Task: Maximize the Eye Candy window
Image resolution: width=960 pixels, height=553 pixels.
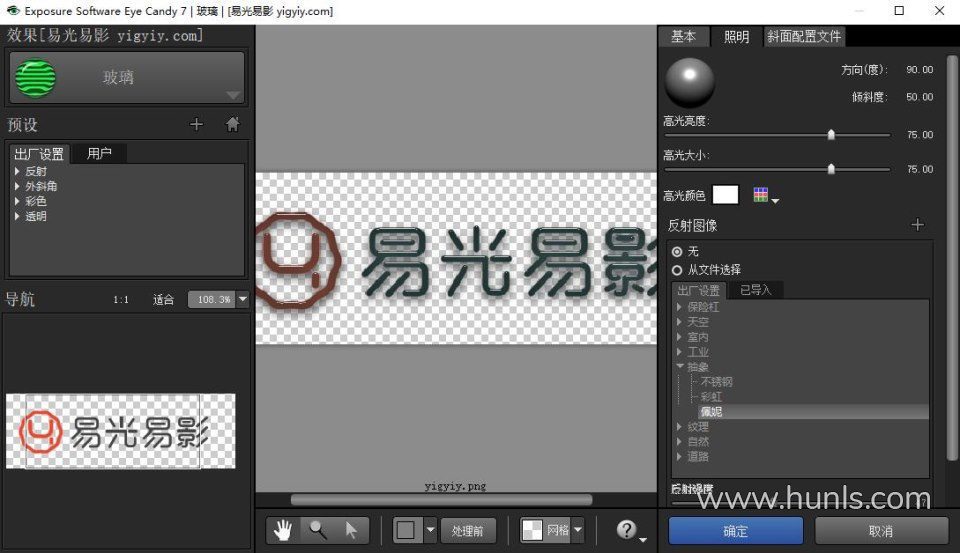Action: click(x=899, y=10)
